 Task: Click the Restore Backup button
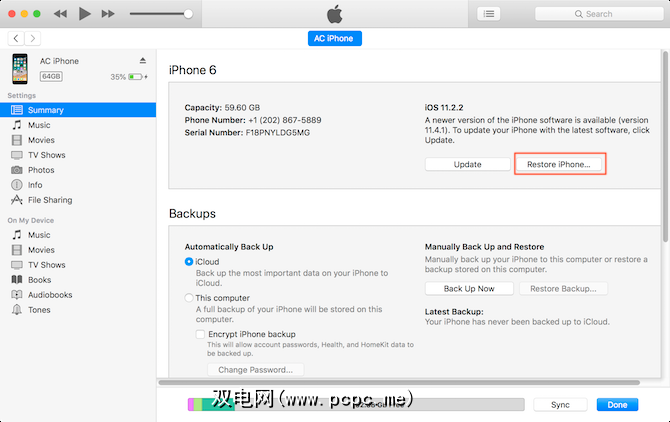563,289
